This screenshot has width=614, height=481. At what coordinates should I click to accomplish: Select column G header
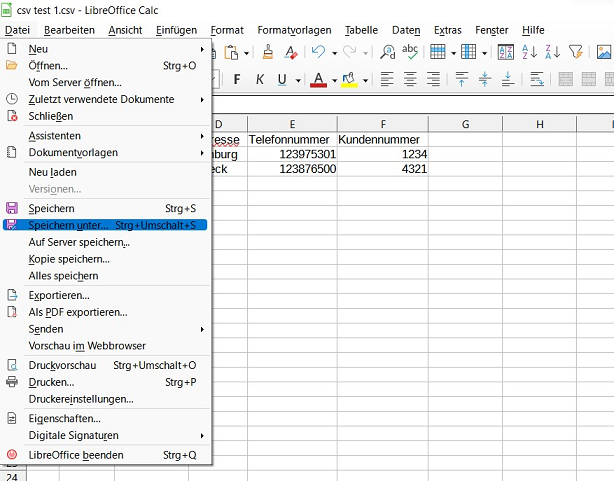click(465, 124)
